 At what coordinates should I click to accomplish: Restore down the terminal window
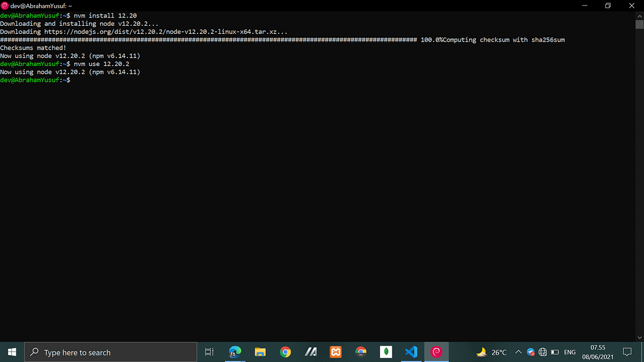click(608, 6)
